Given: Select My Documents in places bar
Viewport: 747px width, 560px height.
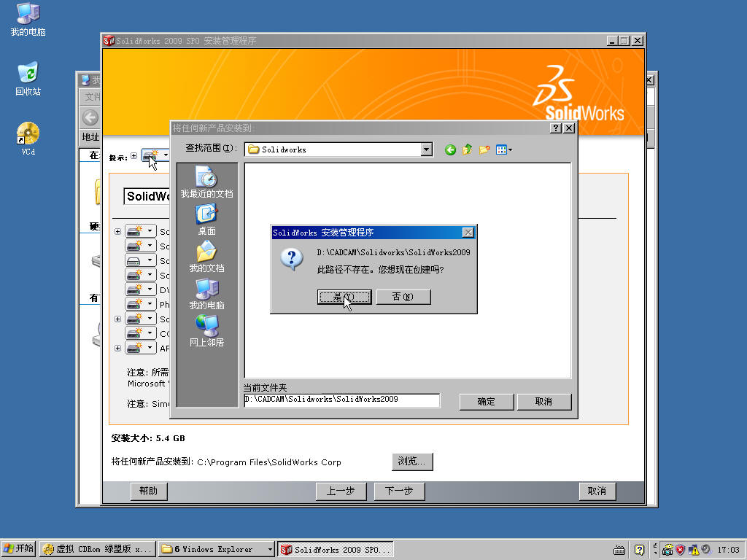Looking at the screenshot, I should [206, 257].
